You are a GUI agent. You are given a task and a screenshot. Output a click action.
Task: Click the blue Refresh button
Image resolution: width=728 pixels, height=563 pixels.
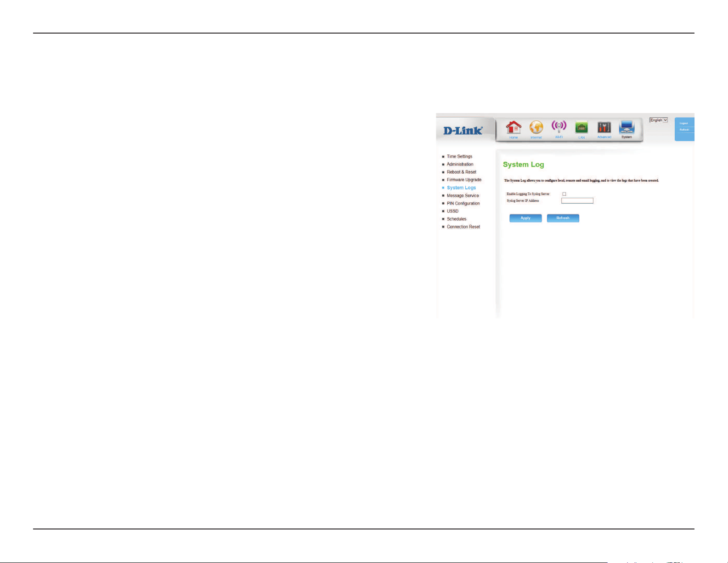click(563, 218)
